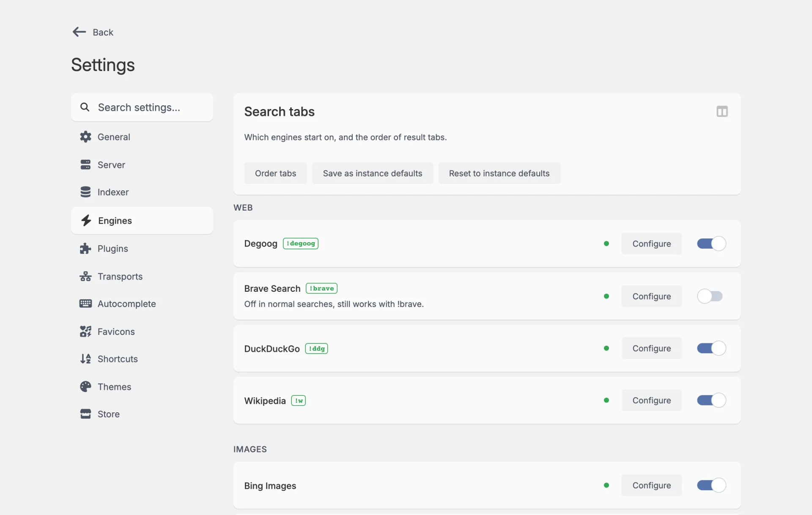Click the Themes palette icon

click(85, 387)
